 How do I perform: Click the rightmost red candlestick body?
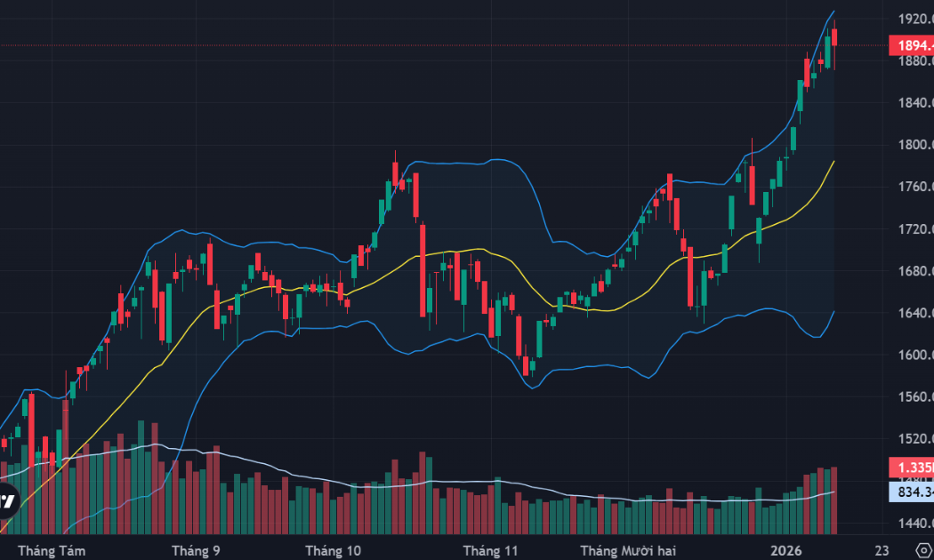pos(834,37)
